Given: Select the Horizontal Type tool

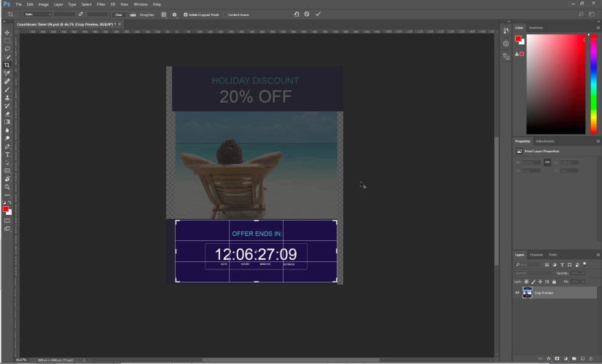Looking at the screenshot, I should [7, 154].
